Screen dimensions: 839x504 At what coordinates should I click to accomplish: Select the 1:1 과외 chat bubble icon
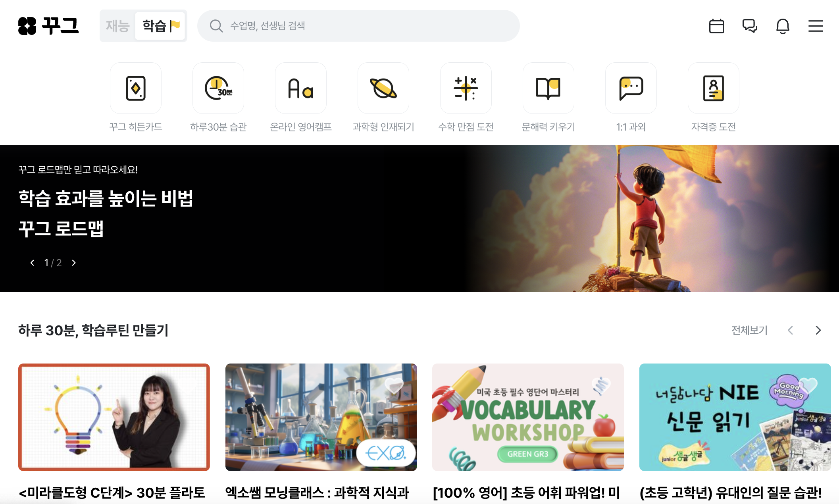click(x=631, y=88)
